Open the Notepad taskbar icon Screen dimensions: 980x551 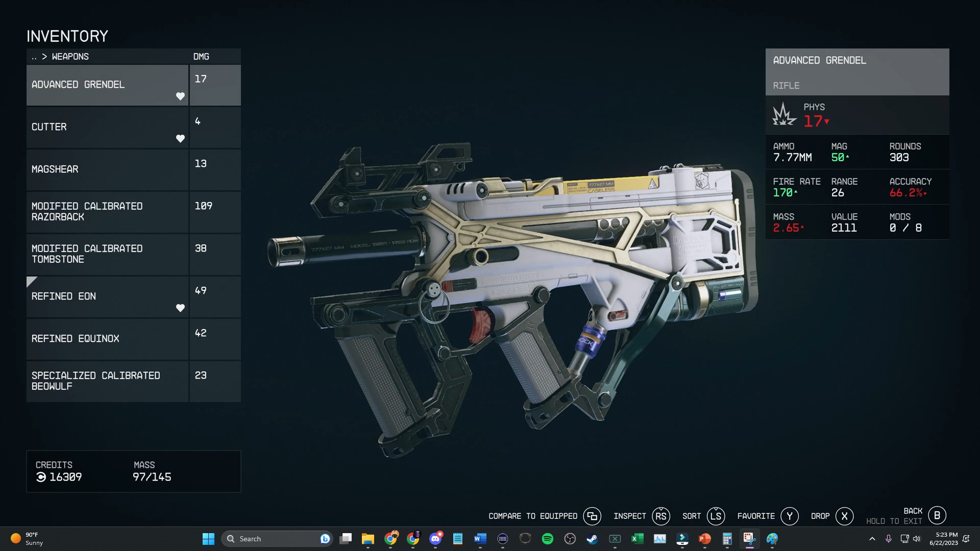pos(458,539)
